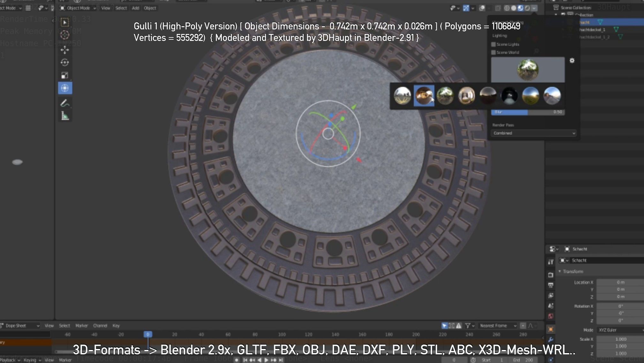The image size is (644, 363).
Task: Open the Nearest Frame snapping dropdown
Action: point(498,326)
